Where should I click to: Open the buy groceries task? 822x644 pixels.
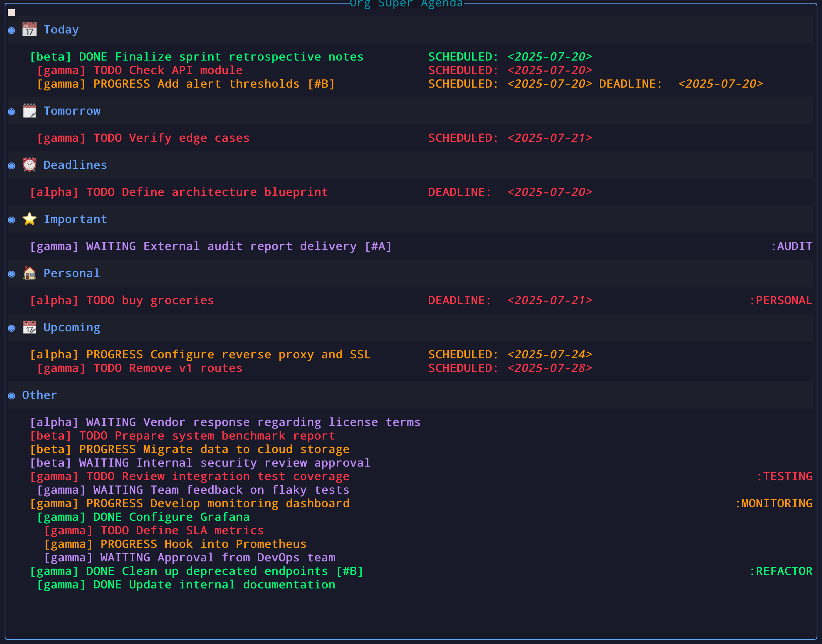(182, 300)
